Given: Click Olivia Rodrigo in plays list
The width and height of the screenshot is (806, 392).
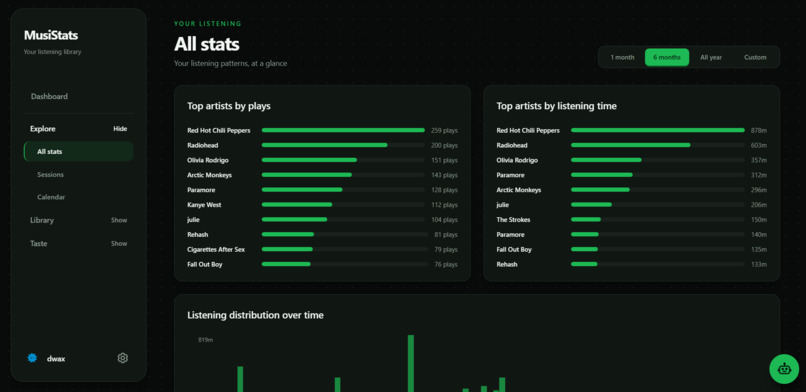Looking at the screenshot, I should pyautogui.click(x=208, y=160).
